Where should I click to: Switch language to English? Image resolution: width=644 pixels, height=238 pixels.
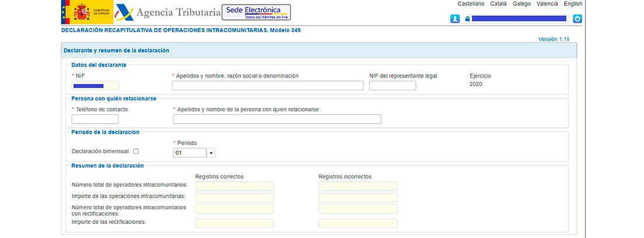pyautogui.click(x=572, y=3)
